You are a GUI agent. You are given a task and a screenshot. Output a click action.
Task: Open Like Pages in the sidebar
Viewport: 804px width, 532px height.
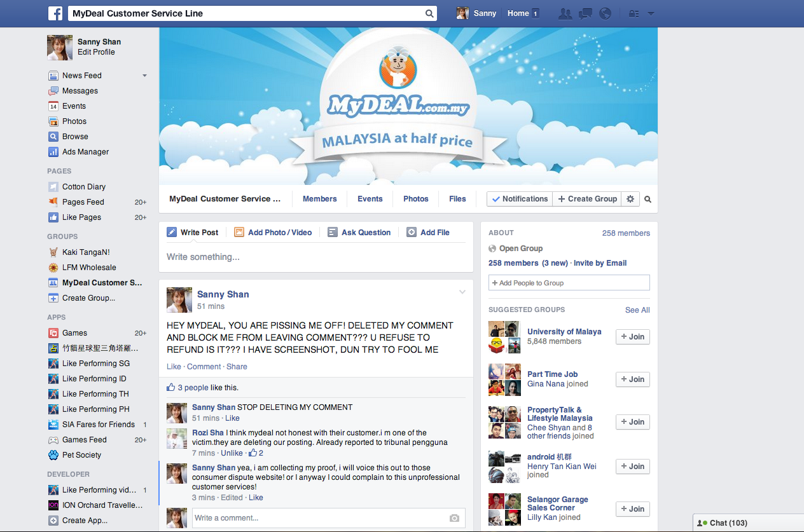click(x=81, y=217)
